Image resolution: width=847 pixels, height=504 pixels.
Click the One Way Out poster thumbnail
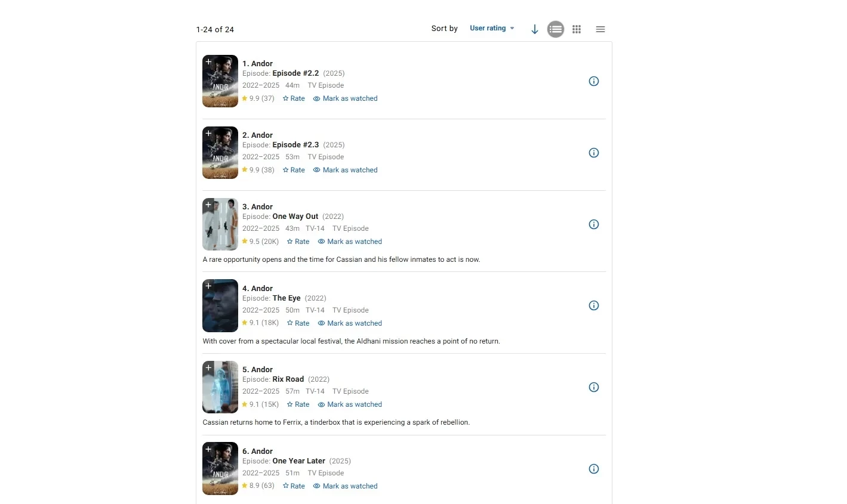click(220, 224)
